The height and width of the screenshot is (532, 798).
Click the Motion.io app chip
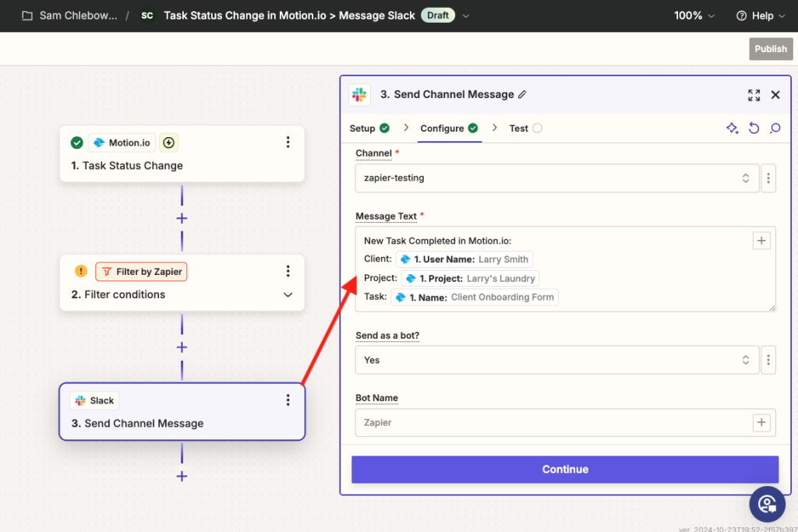tap(122, 143)
